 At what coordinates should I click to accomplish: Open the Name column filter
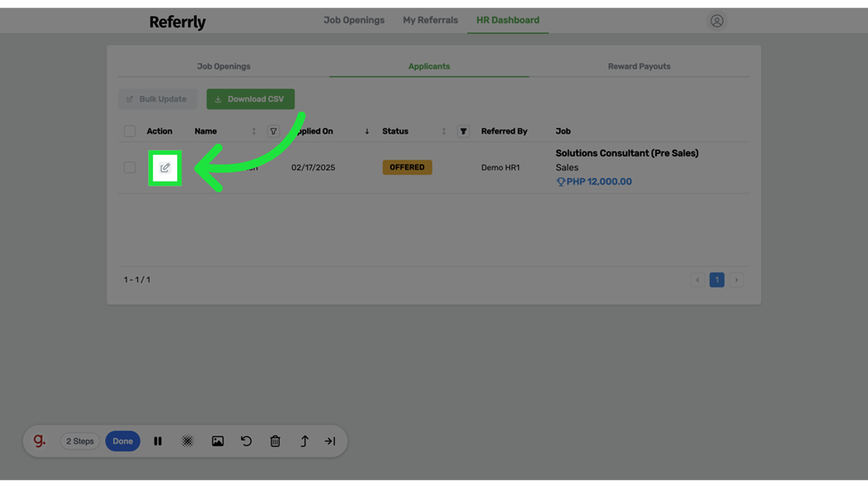tap(273, 131)
